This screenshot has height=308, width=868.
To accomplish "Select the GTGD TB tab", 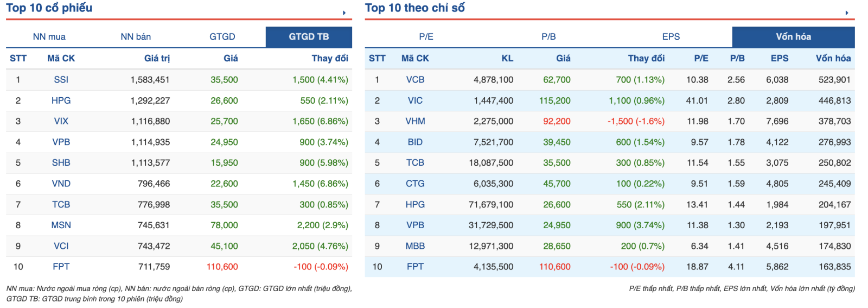I will (309, 36).
